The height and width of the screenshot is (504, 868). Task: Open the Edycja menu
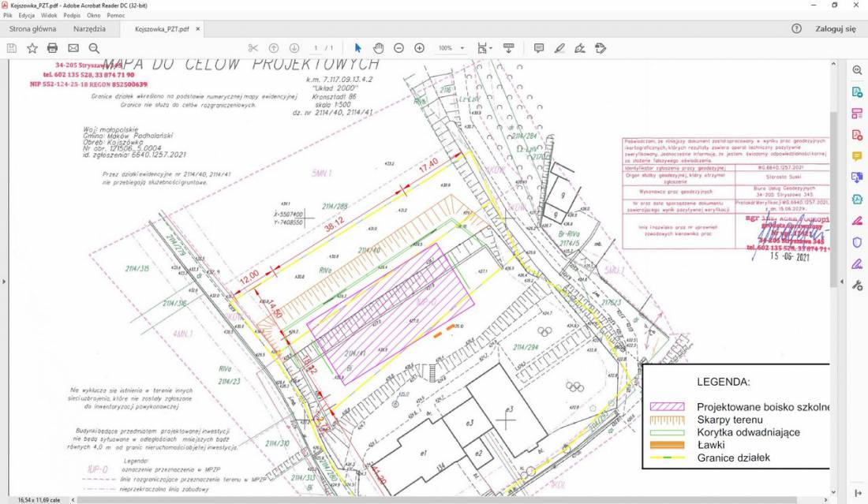pos(27,16)
